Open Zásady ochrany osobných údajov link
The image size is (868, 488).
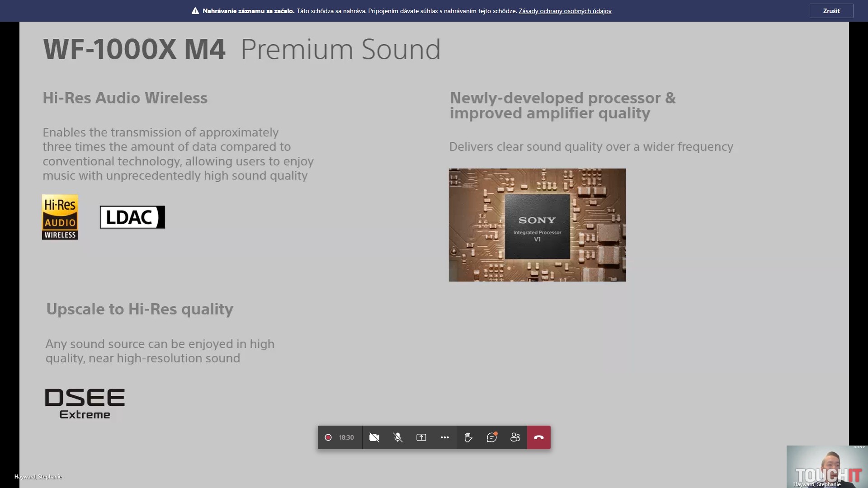click(565, 11)
